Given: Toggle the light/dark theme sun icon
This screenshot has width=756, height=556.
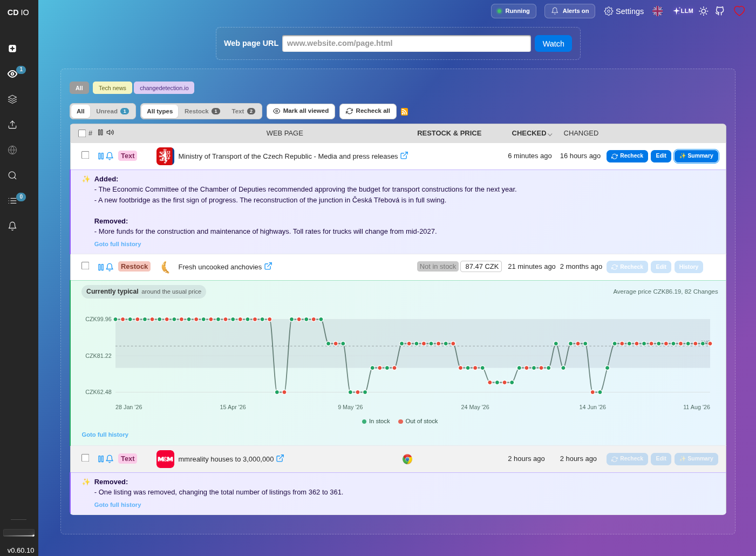Looking at the screenshot, I should point(704,11).
